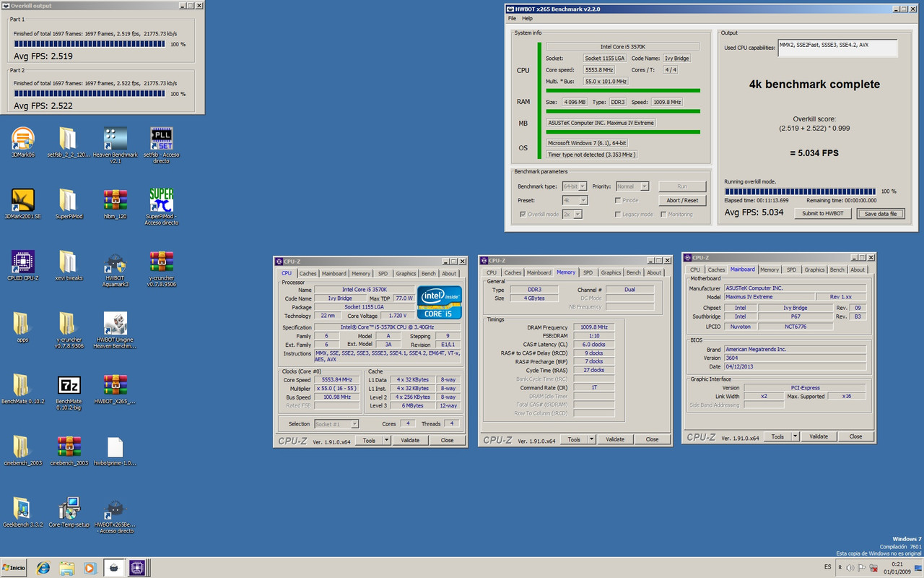Click the Save data file button

(x=881, y=213)
